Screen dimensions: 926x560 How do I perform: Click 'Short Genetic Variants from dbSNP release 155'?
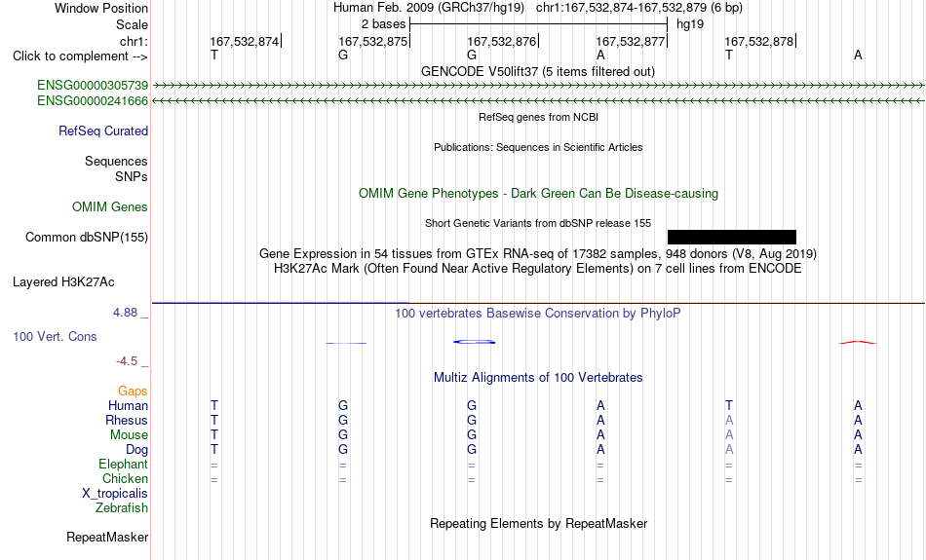tap(538, 223)
